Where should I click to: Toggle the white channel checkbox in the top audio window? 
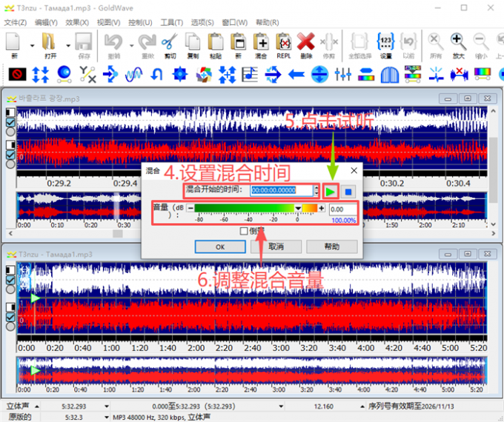(10, 122)
